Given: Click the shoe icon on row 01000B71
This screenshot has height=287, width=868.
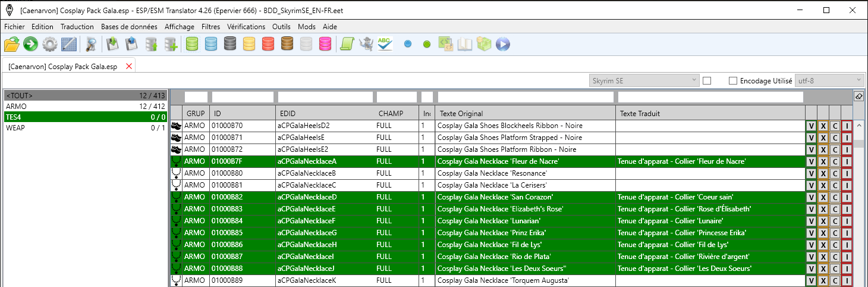Looking at the screenshot, I should (176, 138).
